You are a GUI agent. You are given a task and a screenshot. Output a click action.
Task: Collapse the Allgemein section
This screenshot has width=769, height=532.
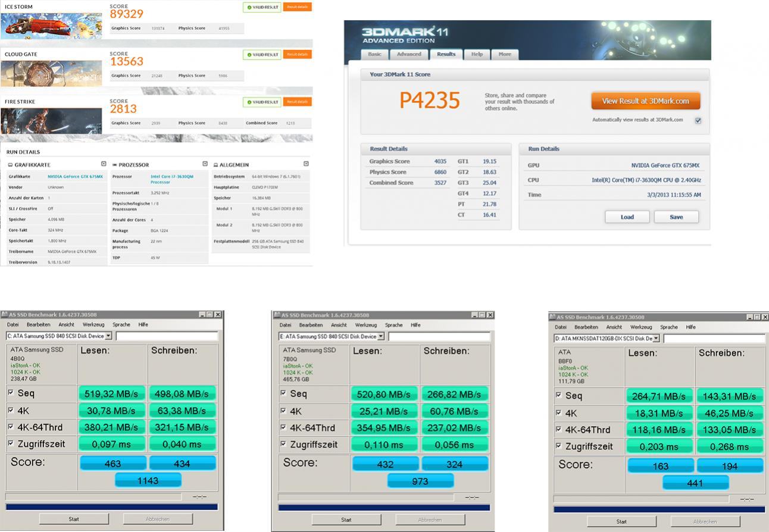pos(306,164)
